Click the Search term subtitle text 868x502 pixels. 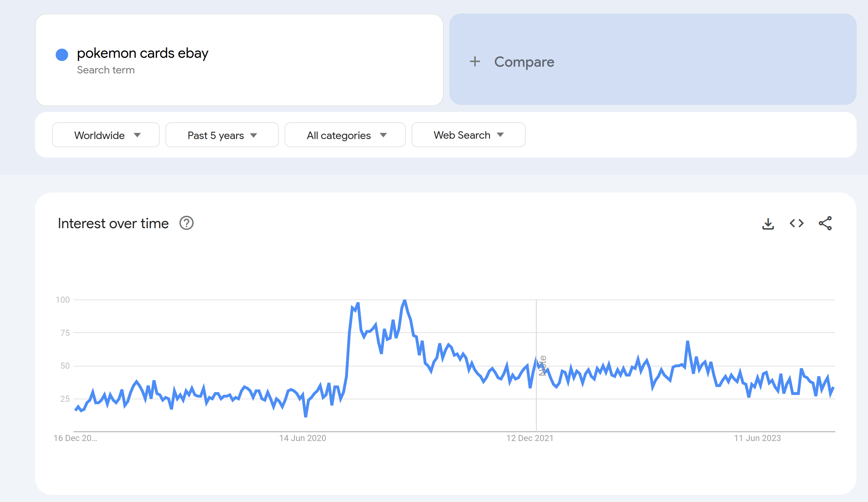tap(106, 70)
